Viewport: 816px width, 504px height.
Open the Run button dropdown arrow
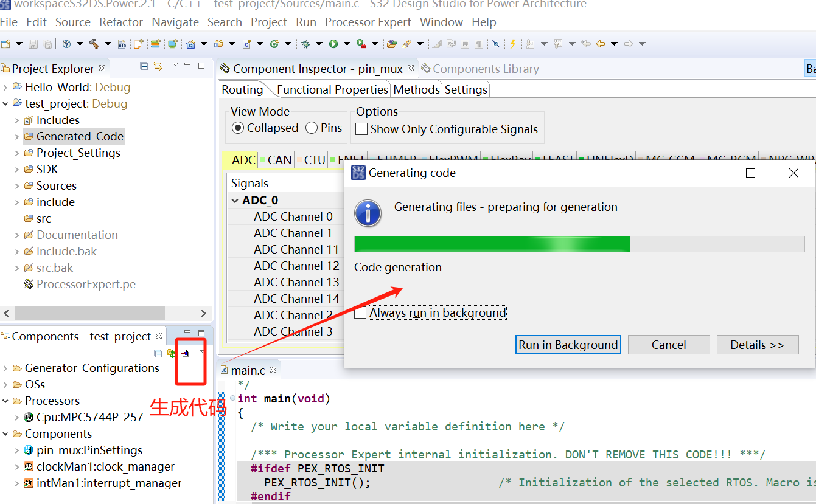347,44
